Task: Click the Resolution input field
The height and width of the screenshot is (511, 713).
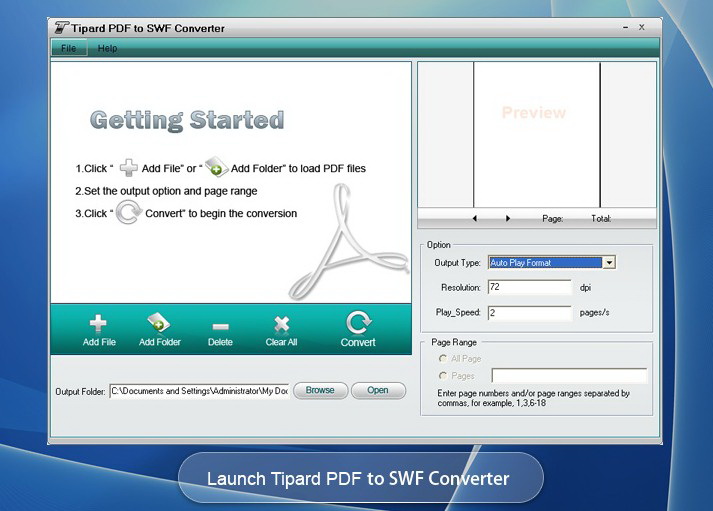Action: (x=529, y=287)
